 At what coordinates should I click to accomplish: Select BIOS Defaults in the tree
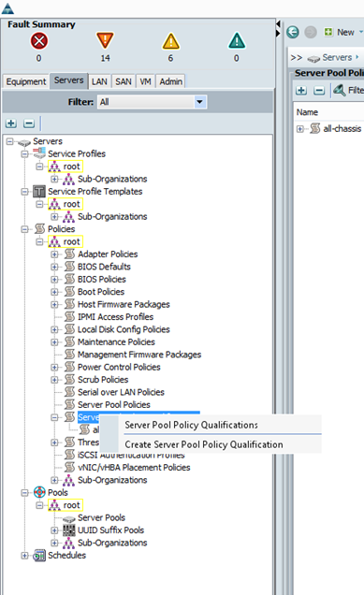104,267
